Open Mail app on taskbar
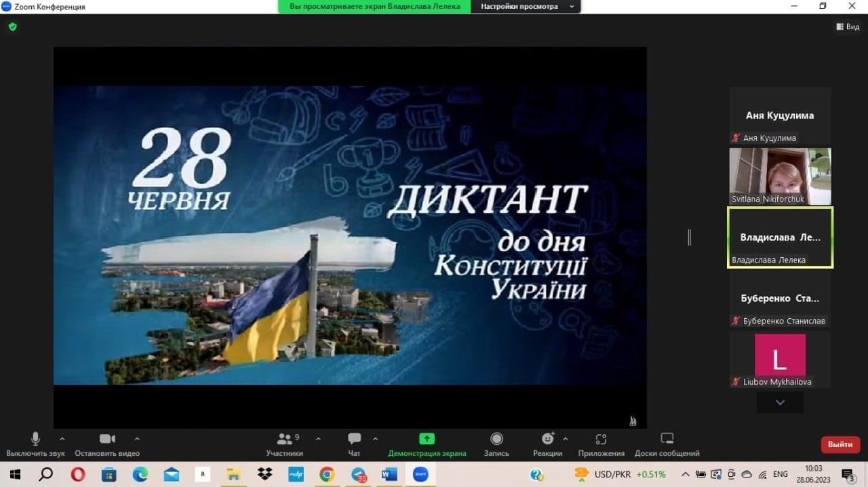This screenshot has width=868, height=487. [x=171, y=474]
